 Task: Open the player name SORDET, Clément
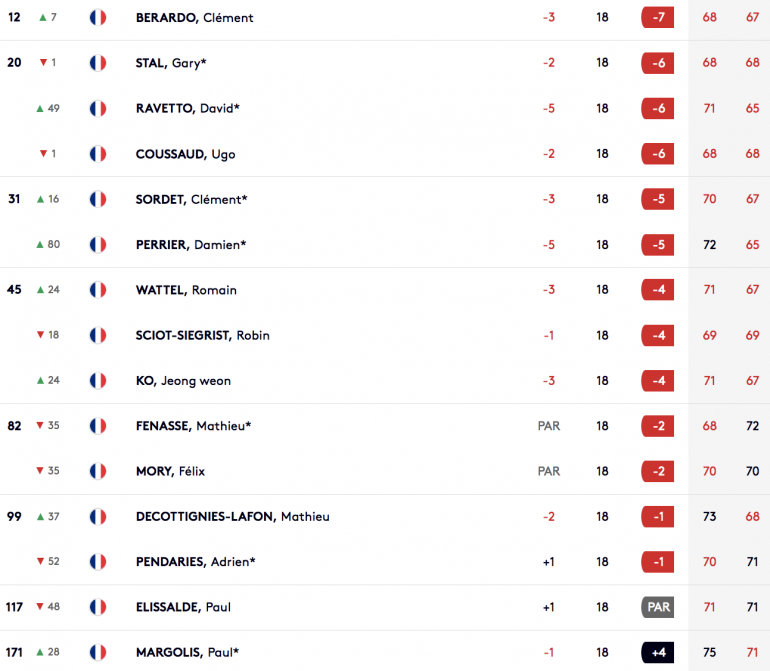(192, 199)
